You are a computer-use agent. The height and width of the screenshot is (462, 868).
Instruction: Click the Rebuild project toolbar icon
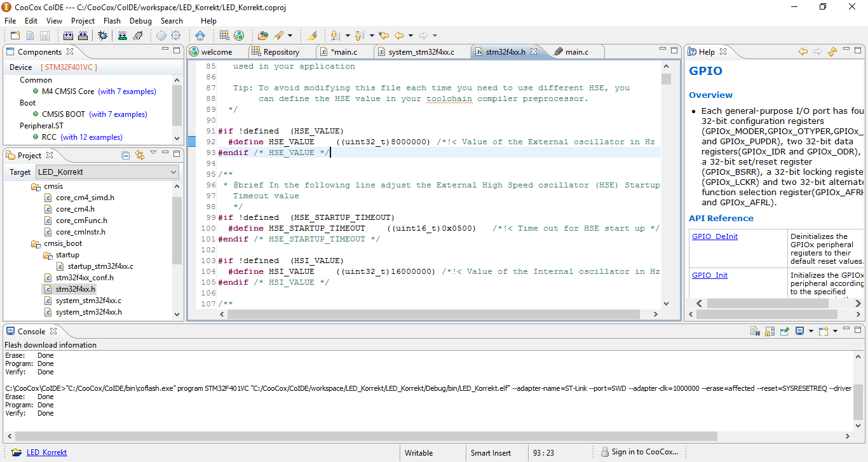coord(83,36)
